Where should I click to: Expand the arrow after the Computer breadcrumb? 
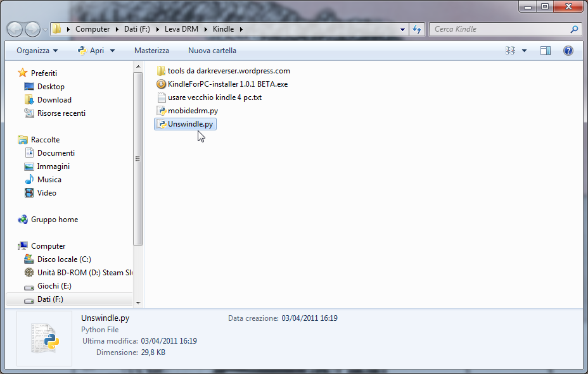click(117, 29)
